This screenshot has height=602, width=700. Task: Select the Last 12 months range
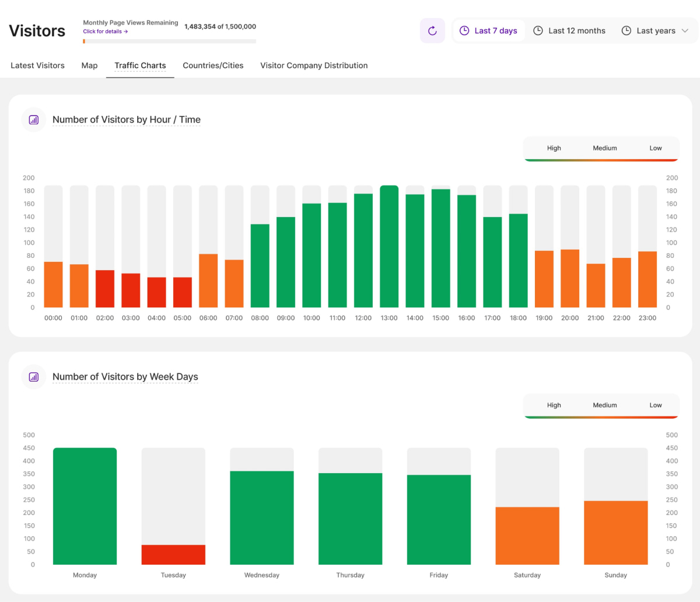click(x=576, y=31)
